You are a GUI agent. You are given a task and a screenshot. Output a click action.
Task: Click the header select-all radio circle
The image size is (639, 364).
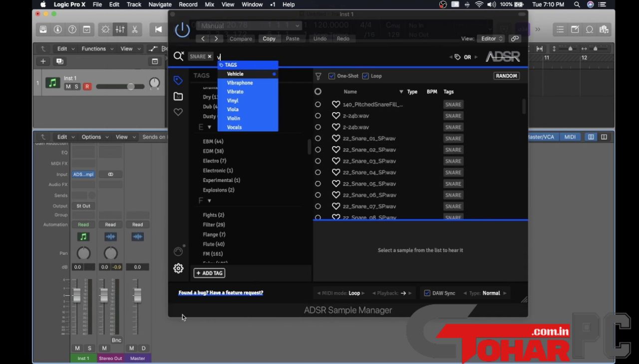pyautogui.click(x=318, y=92)
